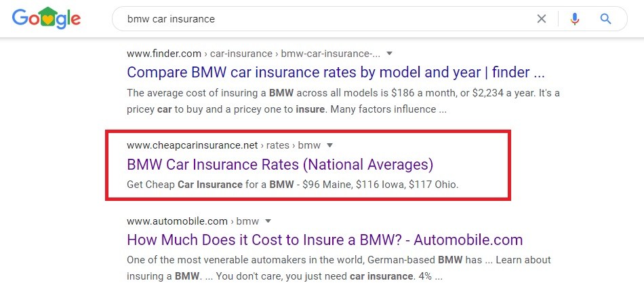Click the 'rates › bmw' breadcrumb path
Screen dimensions: 644x302
coord(294,145)
